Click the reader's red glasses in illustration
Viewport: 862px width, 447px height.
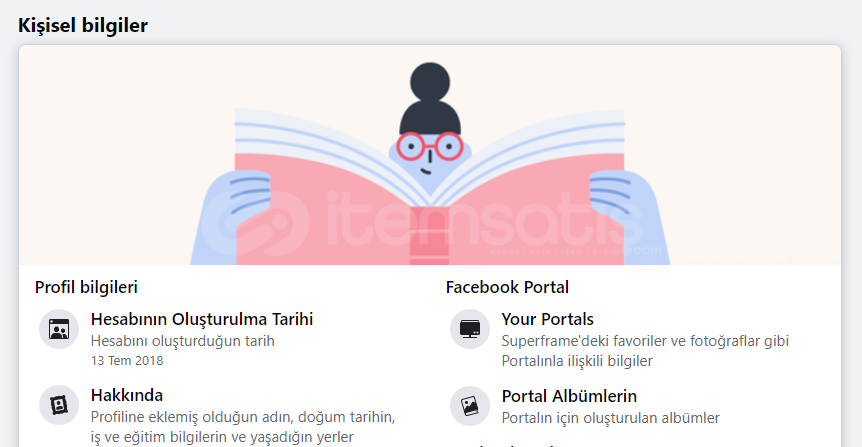coord(430,146)
